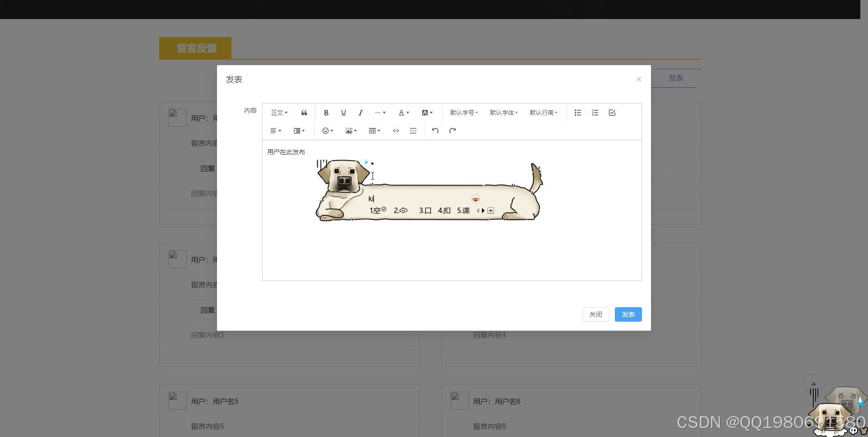Viewport: 868px width, 437px height.
Task: Choose IME candidate 4 扣
Action: tap(444, 210)
